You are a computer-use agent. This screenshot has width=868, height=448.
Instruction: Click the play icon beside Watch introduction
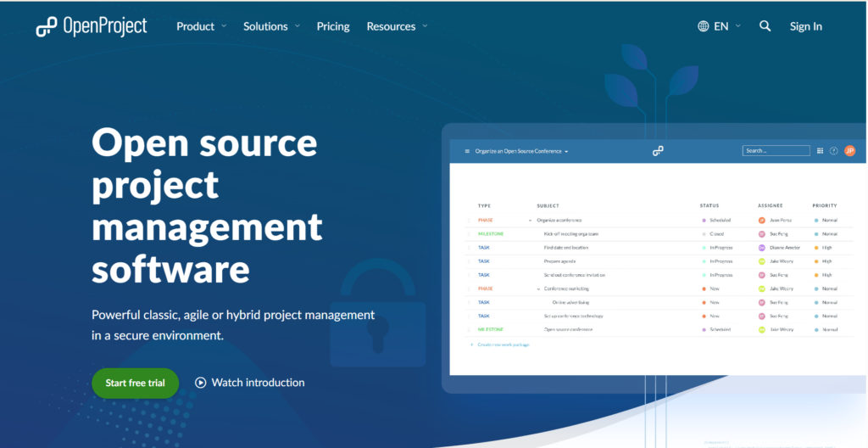coord(201,383)
